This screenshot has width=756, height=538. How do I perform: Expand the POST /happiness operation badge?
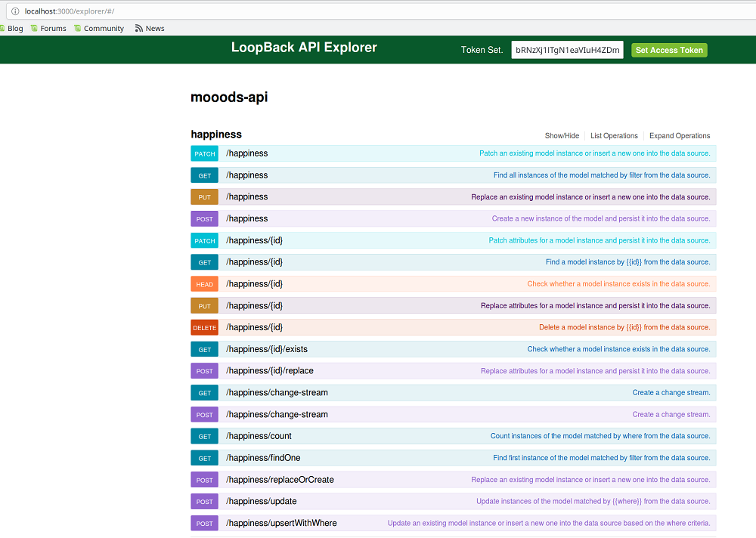pos(204,219)
